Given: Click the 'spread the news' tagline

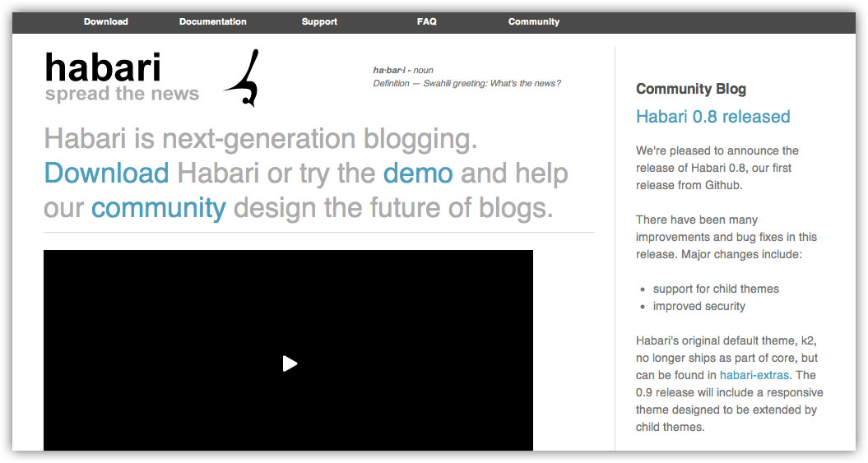Looking at the screenshot, I should [122, 94].
